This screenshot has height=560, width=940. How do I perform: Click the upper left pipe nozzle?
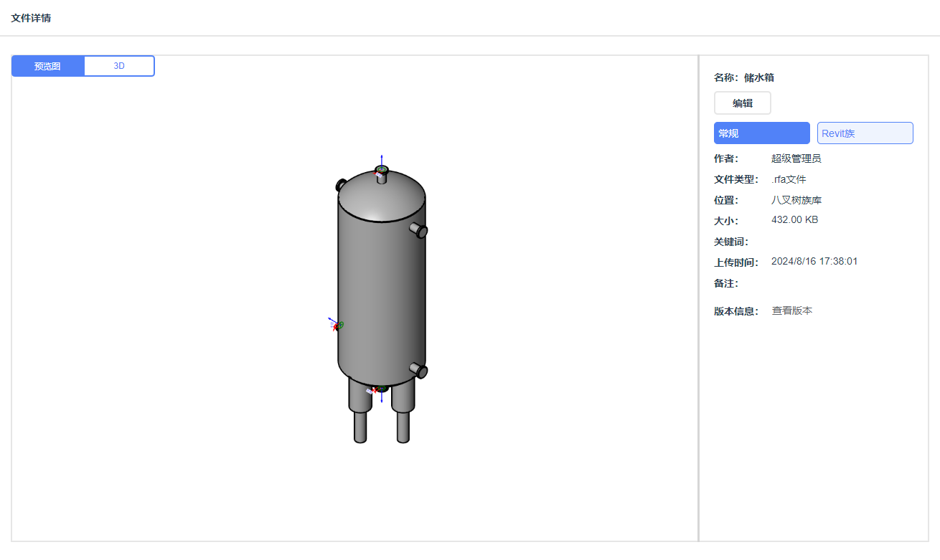click(x=342, y=185)
